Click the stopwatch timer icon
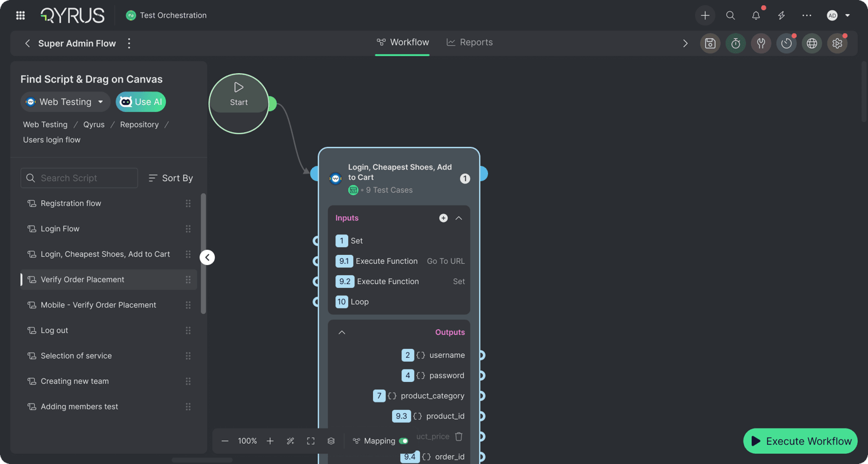Viewport: 868px width, 464px height. (736, 43)
